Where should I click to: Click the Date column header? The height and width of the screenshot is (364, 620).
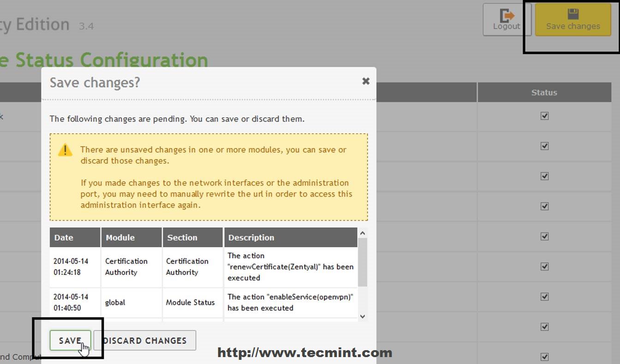click(x=75, y=238)
